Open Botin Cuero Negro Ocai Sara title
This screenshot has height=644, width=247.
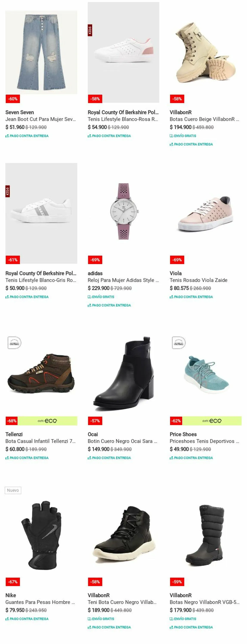point(122,441)
